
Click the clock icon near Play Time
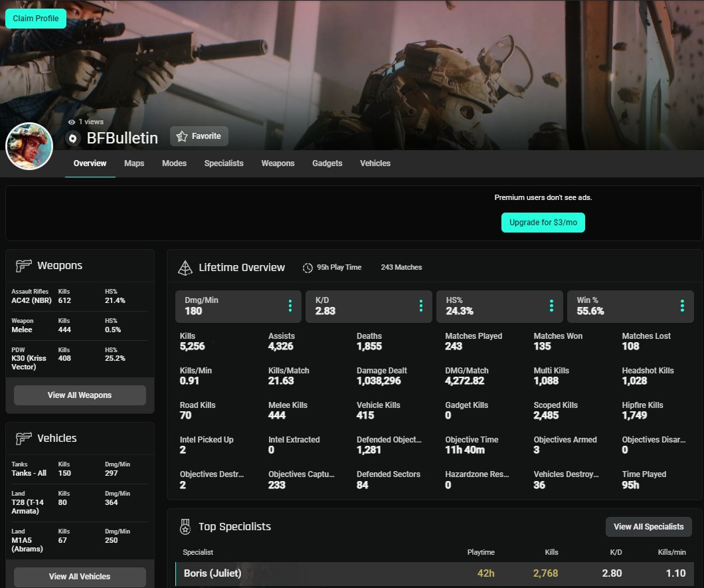click(308, 268)
